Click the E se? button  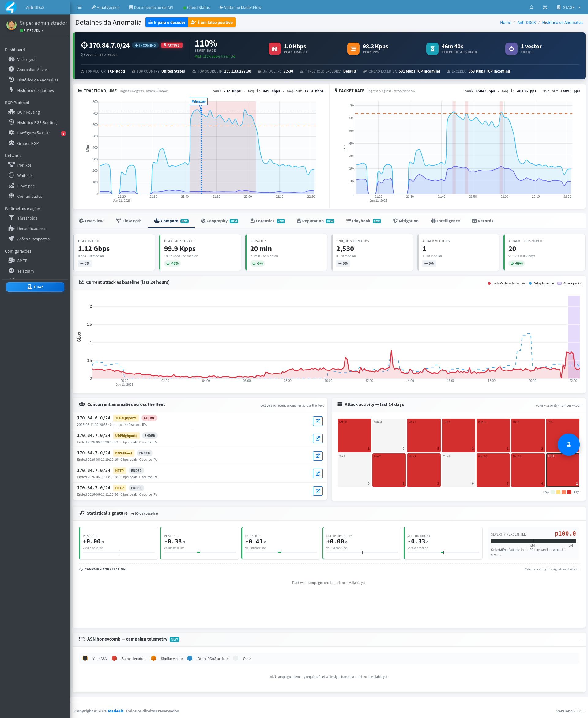click(x=35, y=287)
